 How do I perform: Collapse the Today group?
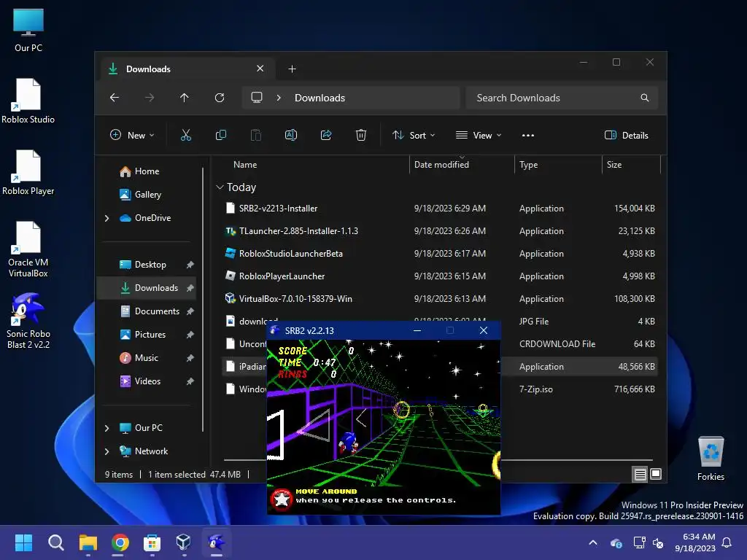(x=220, y=187)
